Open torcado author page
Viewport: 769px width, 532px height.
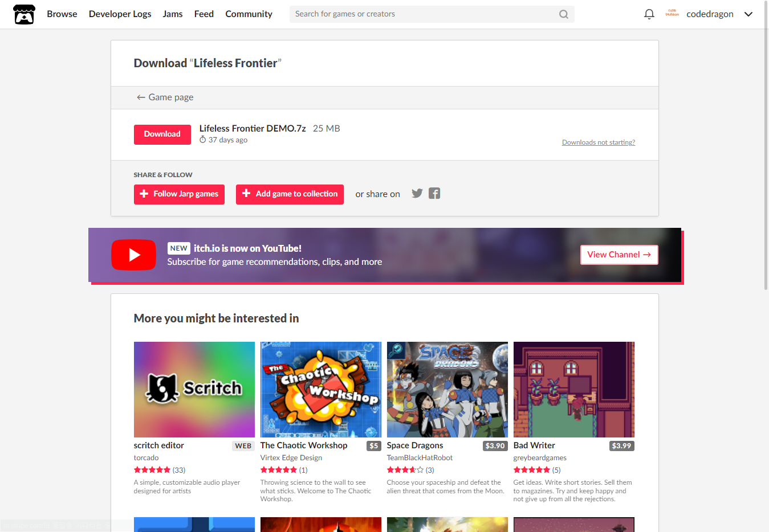(147, 458)
